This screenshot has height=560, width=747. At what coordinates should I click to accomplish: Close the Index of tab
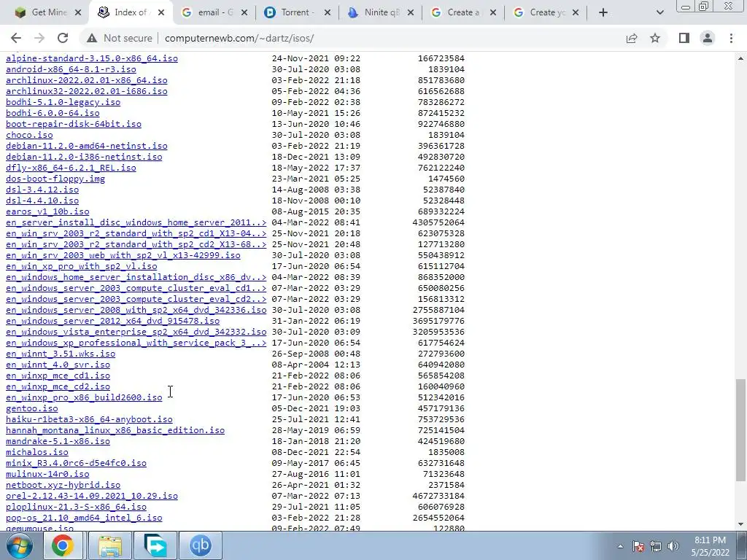(161, 12)
